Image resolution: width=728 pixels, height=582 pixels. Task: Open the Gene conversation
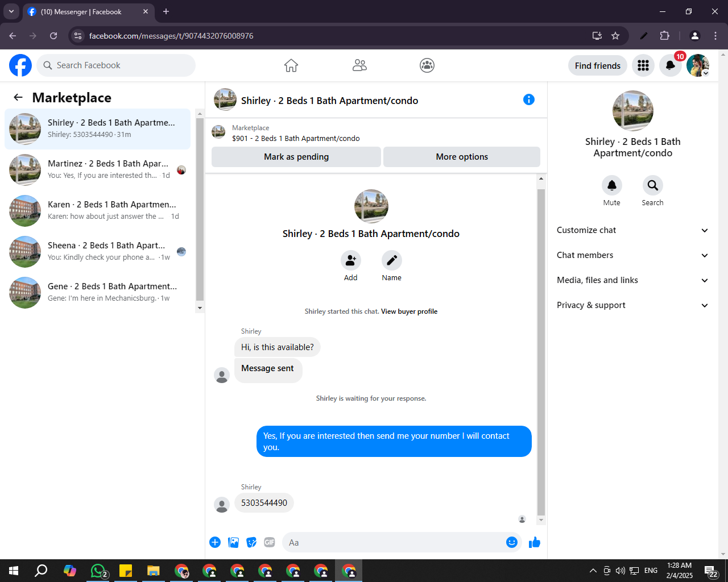click(98, 293)
